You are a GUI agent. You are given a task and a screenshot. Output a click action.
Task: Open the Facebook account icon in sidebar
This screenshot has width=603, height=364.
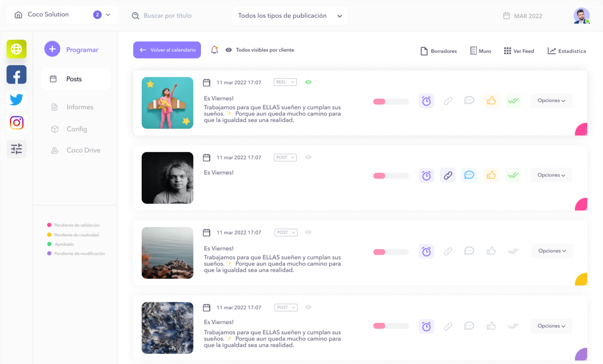(17, 75)
